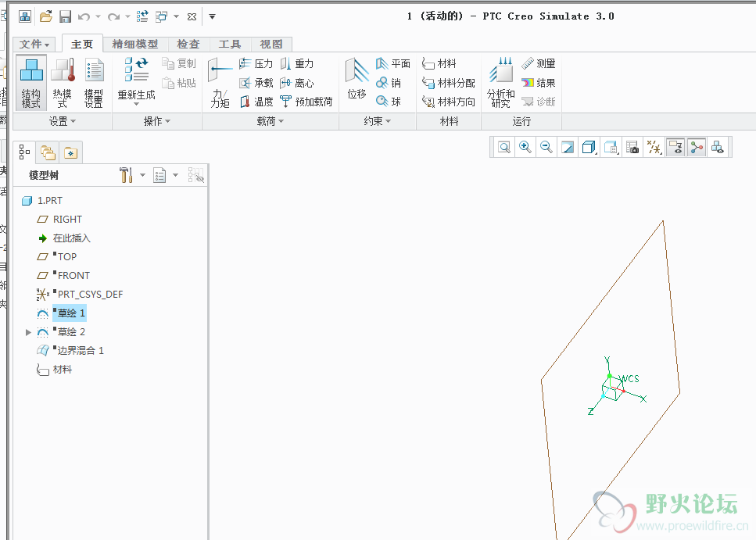Apply 压力 pressure load

(256, 63)
